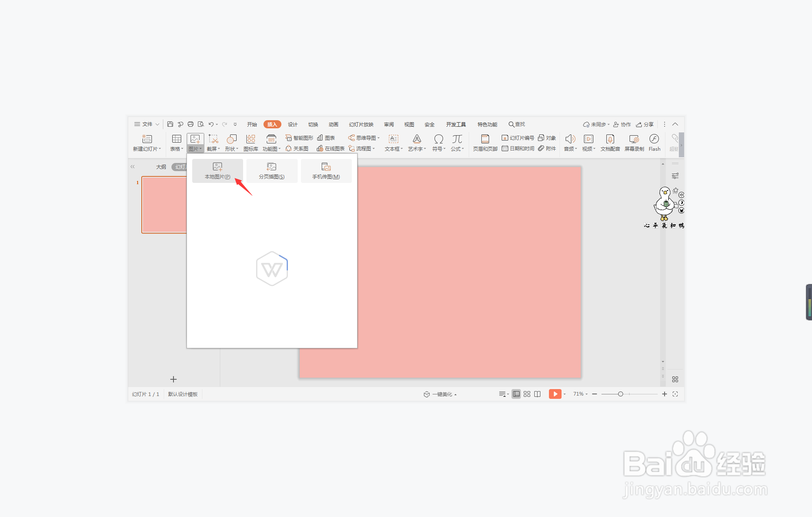Choose Phone Transfer Picture (手机传图) option
The height and width of the screenshot is (517, 812).
(326, 171)
